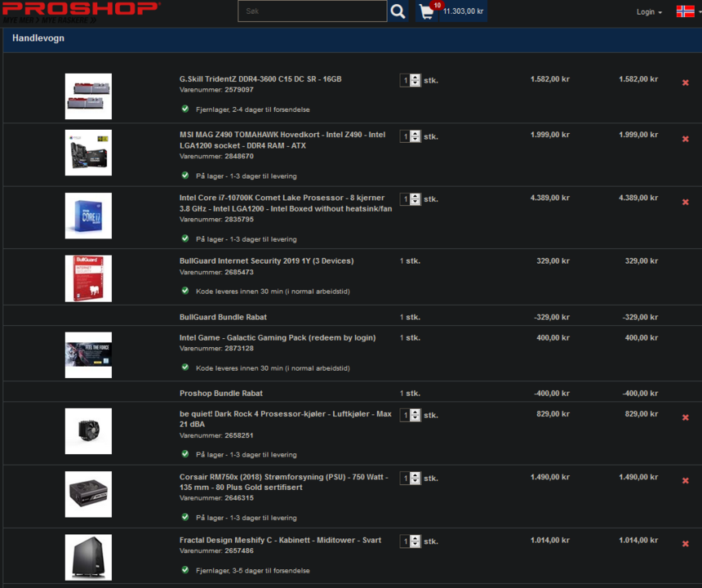Open the shopping cart icon
The image size is (702, 588).
click(427, 11)
